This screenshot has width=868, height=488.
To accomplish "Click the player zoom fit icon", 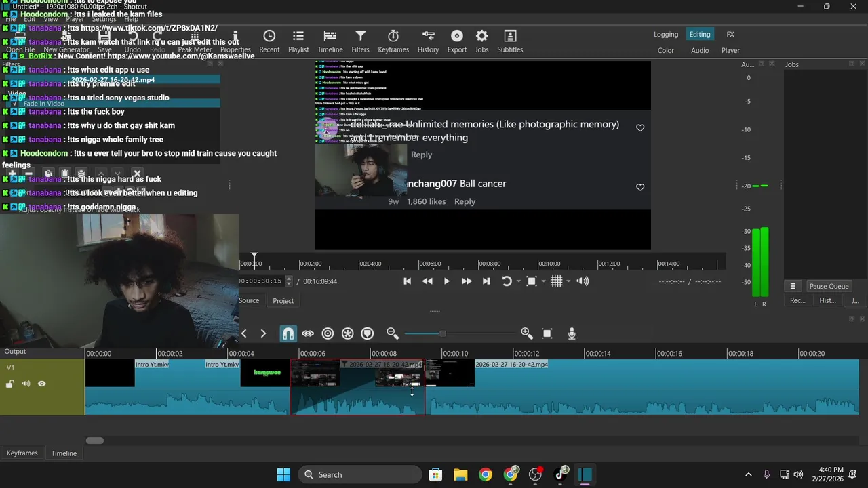I will click(532, 281).
